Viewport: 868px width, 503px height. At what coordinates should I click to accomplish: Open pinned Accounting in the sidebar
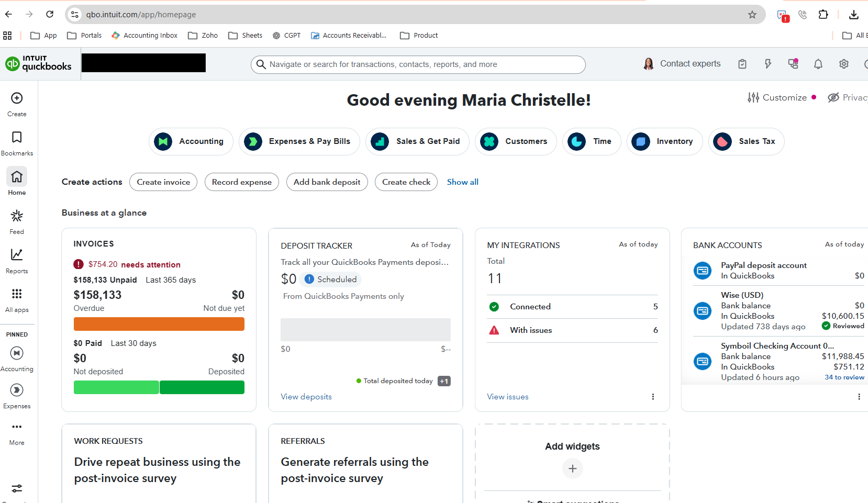17,359
